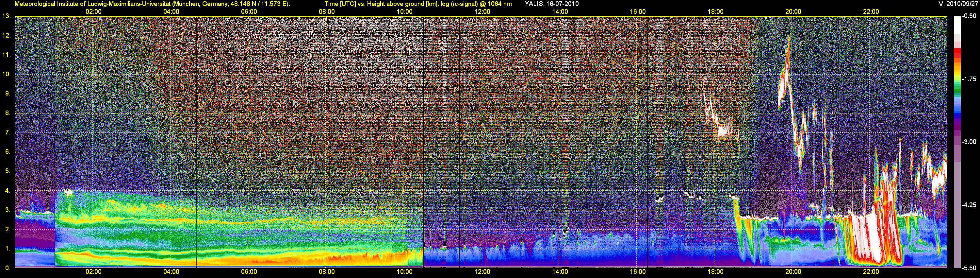Pick '14:00' on the bottom time axis
The height and width of the screenshot is (278, 980).
click(x=560, y=272)
